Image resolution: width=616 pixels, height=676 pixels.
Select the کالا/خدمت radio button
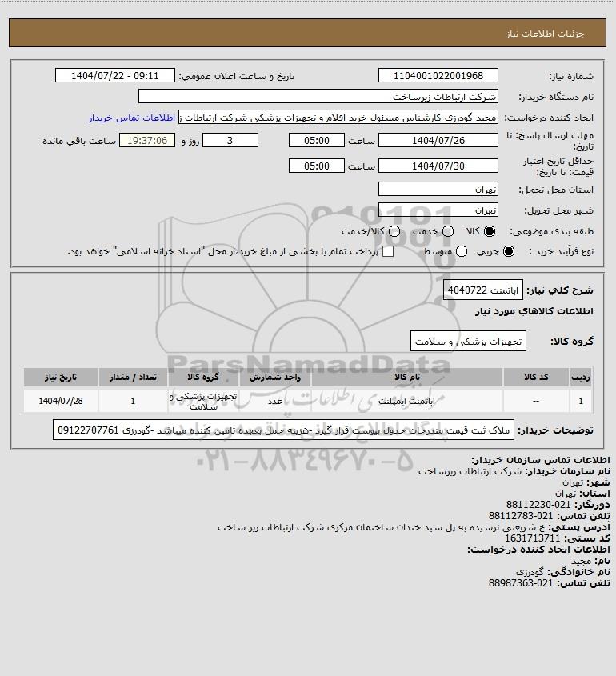[394, 231]
